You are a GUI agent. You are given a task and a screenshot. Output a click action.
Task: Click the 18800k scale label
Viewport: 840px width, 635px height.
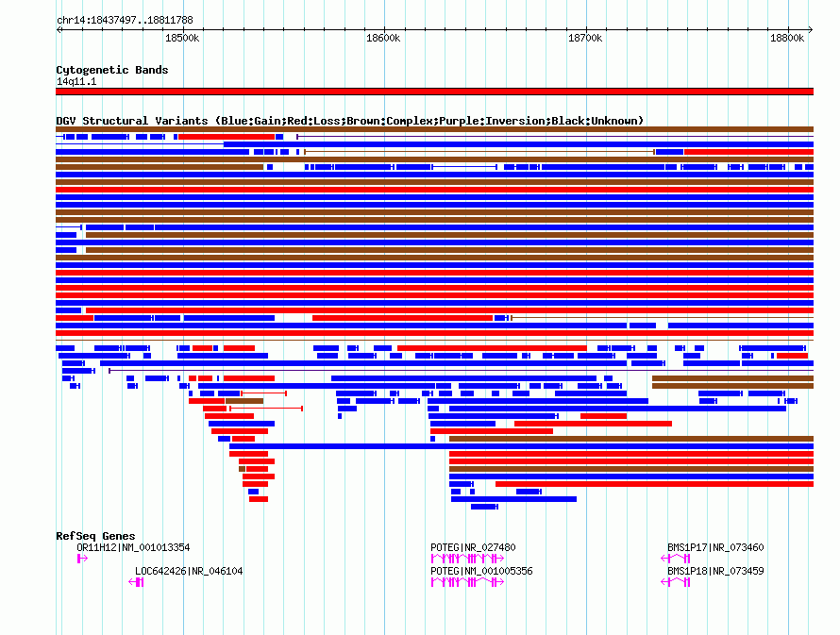point(787,38)
